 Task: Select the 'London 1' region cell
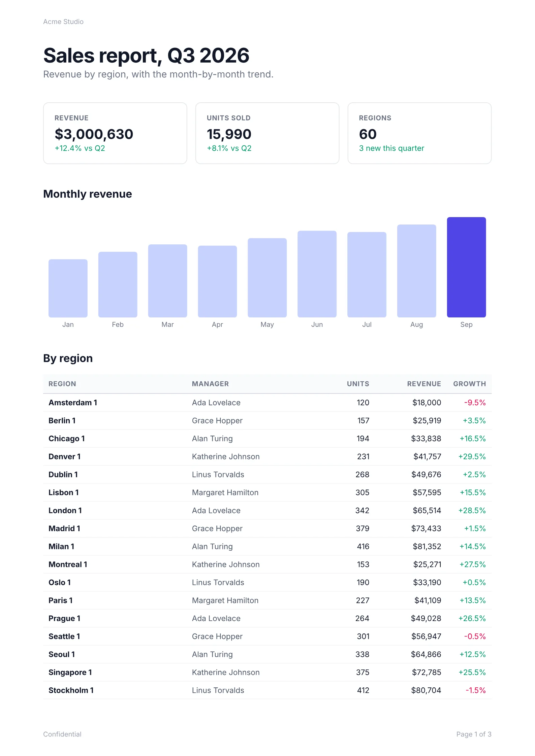pyautogui.click(x=65, y=511)
